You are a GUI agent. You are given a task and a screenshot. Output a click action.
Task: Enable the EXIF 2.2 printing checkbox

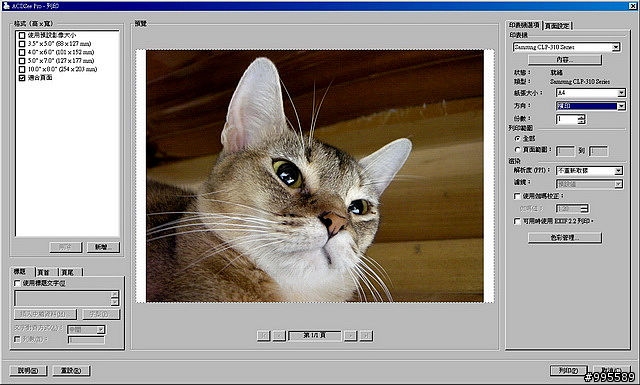click(x=517, y=221)
